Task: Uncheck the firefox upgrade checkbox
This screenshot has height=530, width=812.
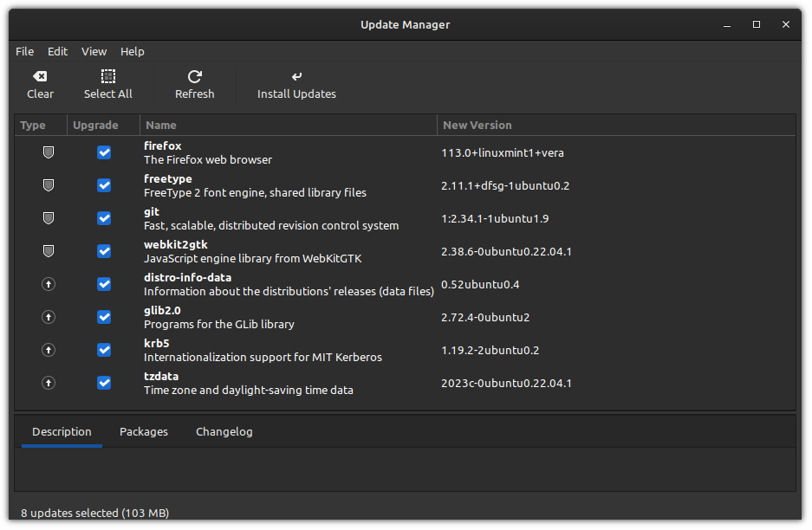Action: coord(104,152)
